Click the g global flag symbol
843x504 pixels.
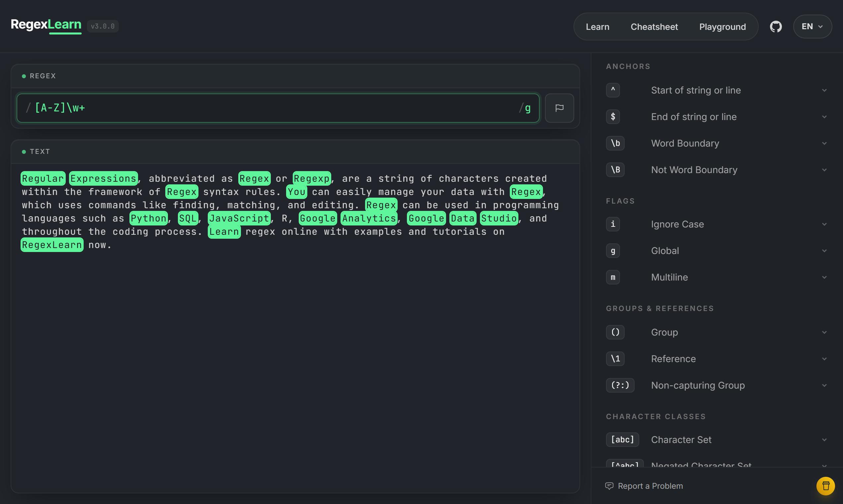613,250
